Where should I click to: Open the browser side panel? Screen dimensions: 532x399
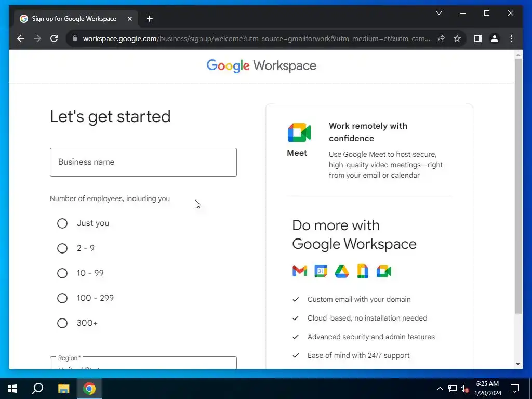click(x=478, y=38)
